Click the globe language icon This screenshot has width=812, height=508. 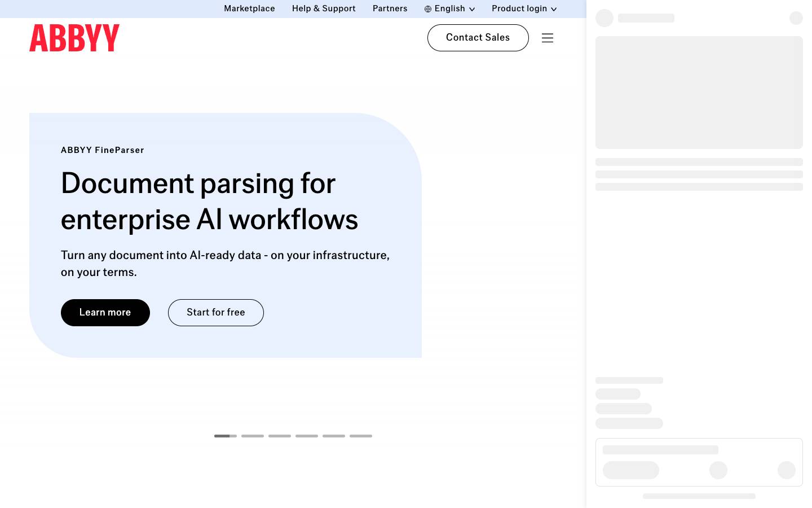point(428,9)
